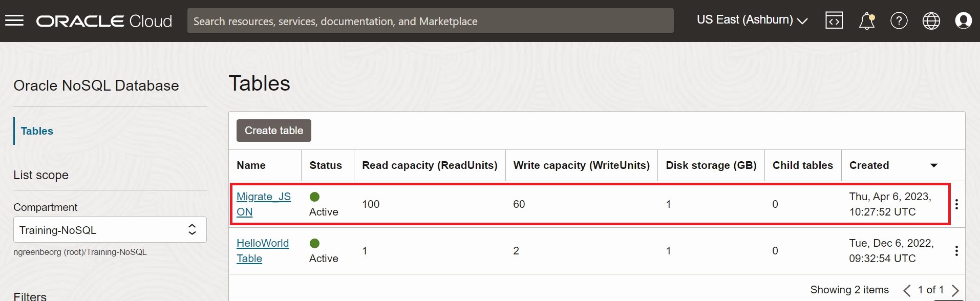Viewport: 980px width, 301px height.
Task: Open the Cloud Shell developer tools icon
Action: 834,20
